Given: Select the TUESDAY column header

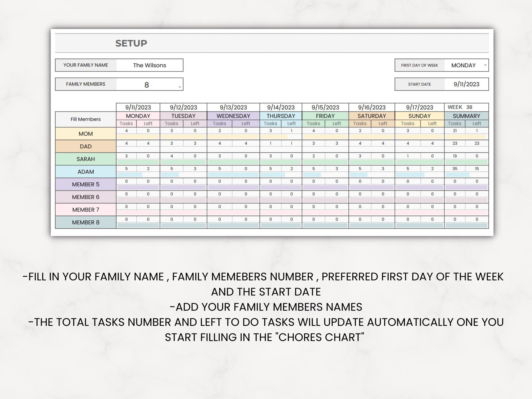Looking at the screenshot, I should (183, 116).
